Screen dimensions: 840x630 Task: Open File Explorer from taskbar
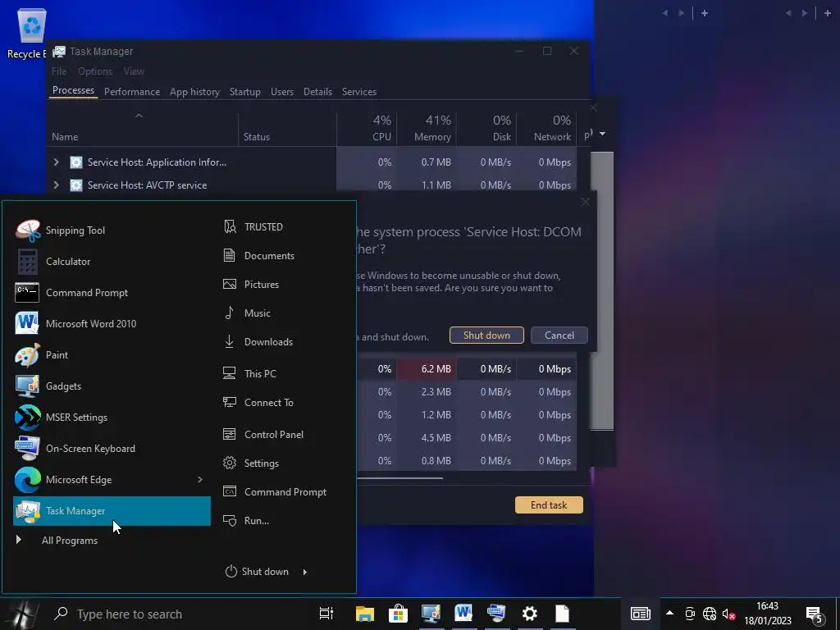coord(365,614)
